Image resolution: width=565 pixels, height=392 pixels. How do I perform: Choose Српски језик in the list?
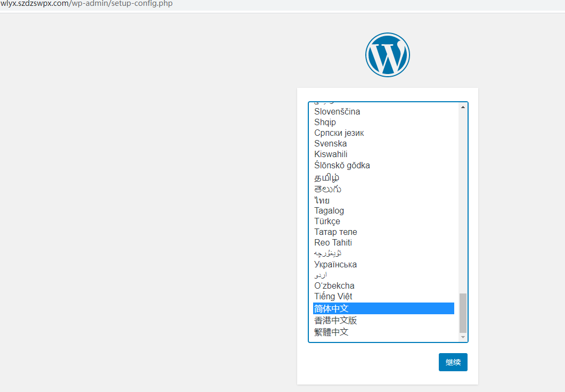click(339, 133)
